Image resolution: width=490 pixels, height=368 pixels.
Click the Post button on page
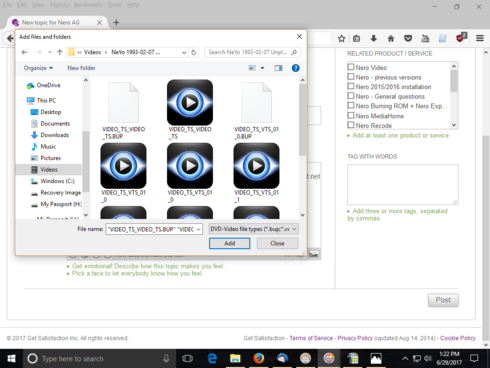(443, 300)
